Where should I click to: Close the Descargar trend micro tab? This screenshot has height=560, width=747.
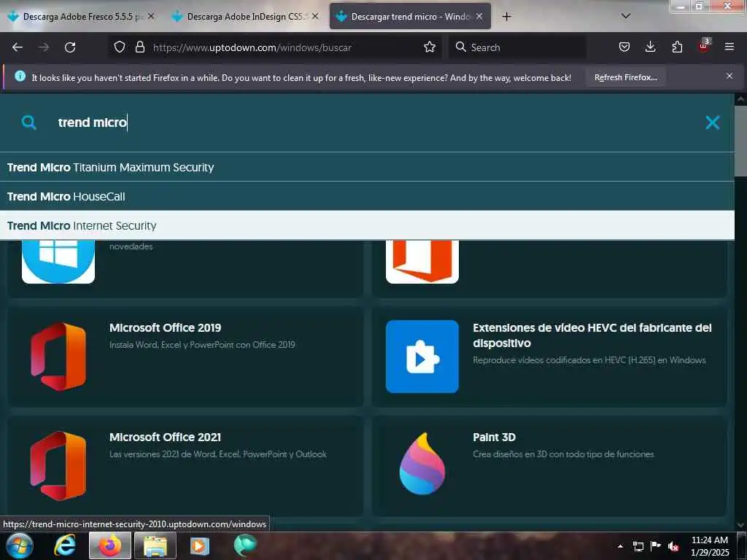[479, 16]
